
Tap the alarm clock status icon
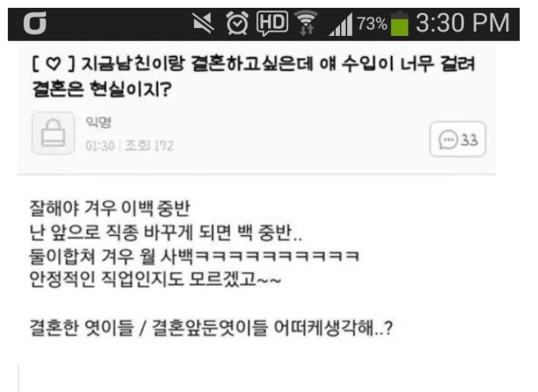tap(237, 23)
